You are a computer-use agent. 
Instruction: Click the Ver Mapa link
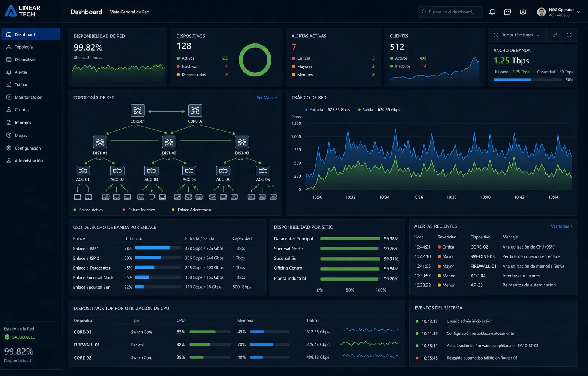coord(267,97)
